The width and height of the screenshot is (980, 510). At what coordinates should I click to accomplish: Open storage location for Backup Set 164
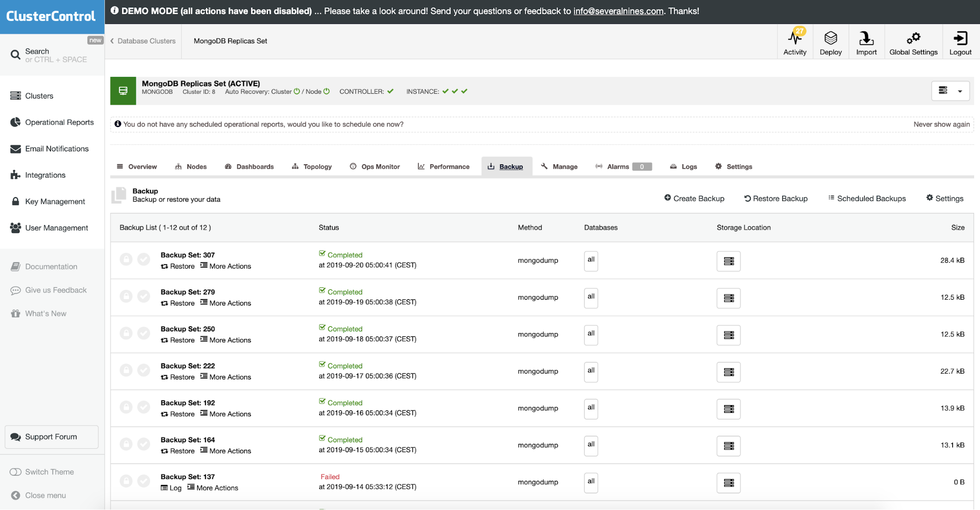tap(729, 446)
